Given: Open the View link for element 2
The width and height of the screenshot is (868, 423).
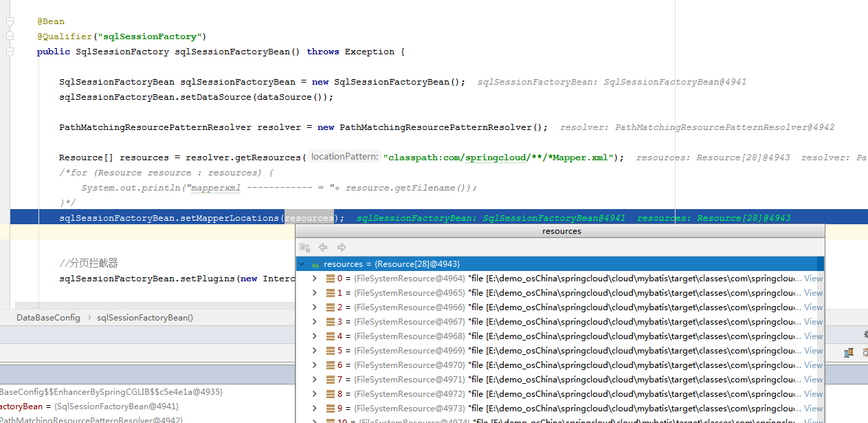Looking at the screenshot, I should coord(813,307).
